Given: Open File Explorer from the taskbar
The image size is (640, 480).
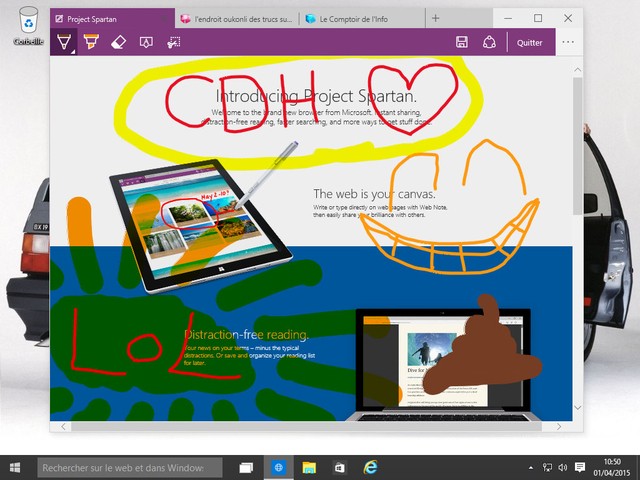Looking at the screenshot, I should coord(309,467).
